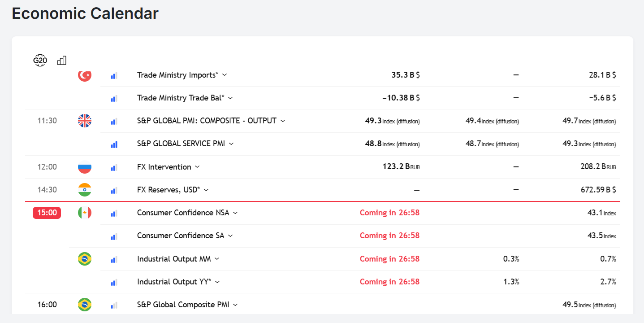
Task: Click the −10.38 B $ actual value
Action: click(x=401, y=98)
